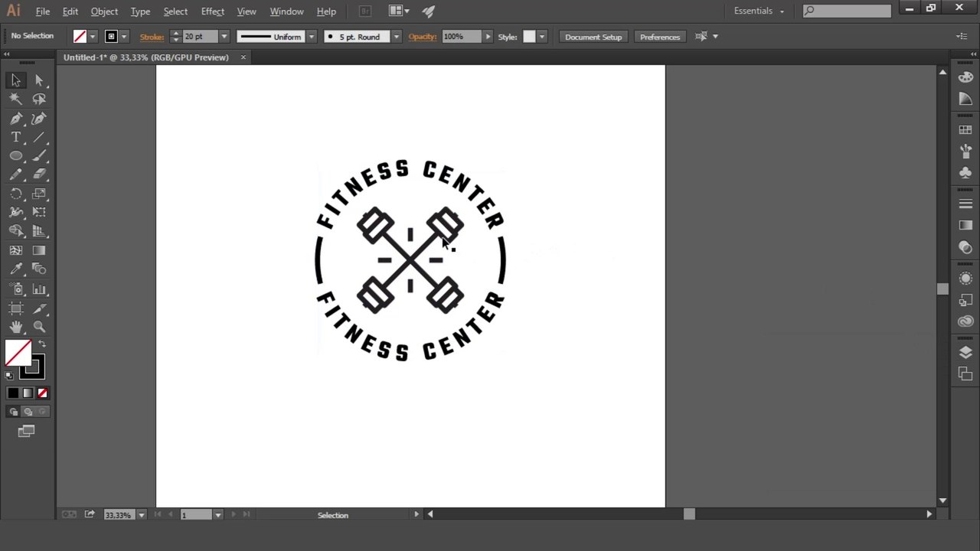Open the Type menu
This screenshot has height=551, width=980.
140,11
